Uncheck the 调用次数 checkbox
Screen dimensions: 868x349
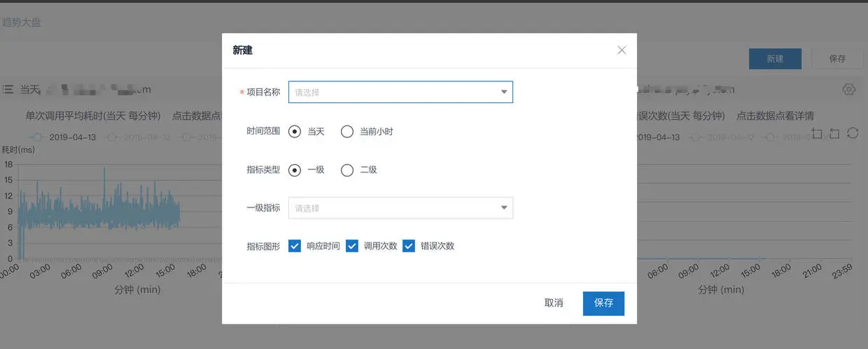pyautogui.click(x=352, y=246)
